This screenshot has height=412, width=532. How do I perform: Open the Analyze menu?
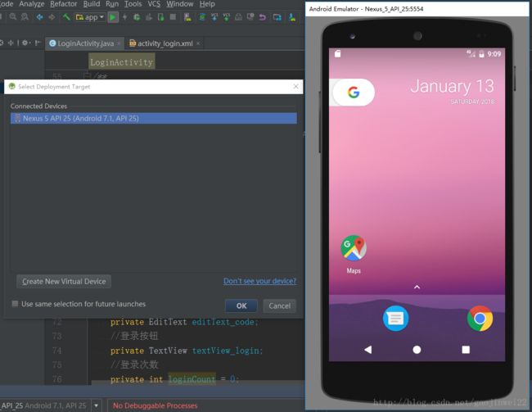[x=32, y=4]
